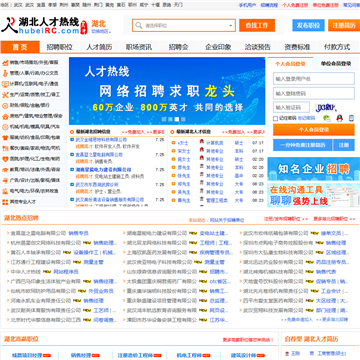The width and height of the screenshot is (360, 360).
Task: Click the blue 发布职位 button
Action: 308,25
